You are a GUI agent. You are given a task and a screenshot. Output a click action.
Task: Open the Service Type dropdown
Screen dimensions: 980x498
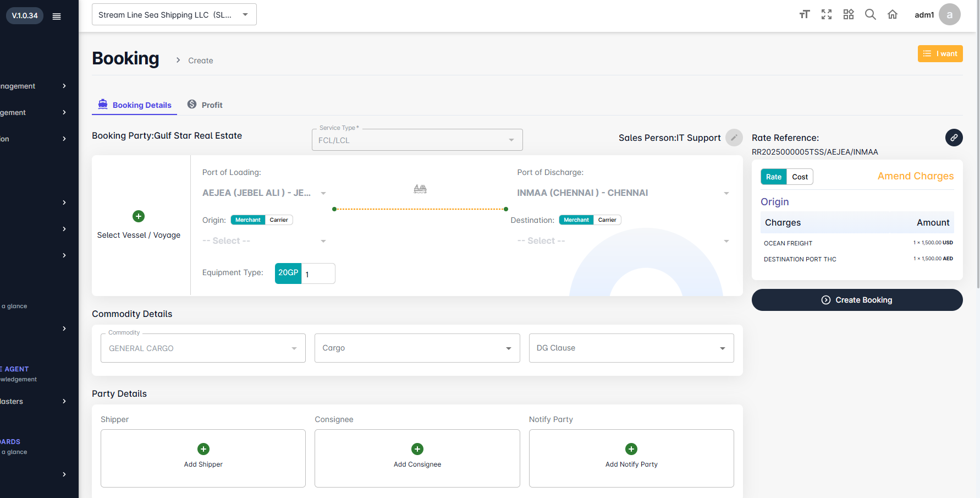click(417, 140)
